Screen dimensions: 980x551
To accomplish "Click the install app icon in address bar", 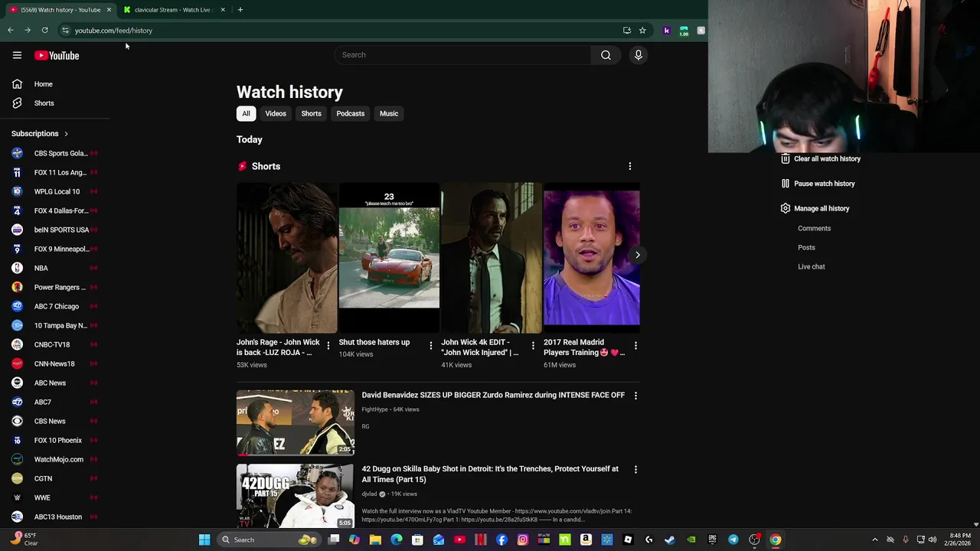I will (x=627, y=31).
